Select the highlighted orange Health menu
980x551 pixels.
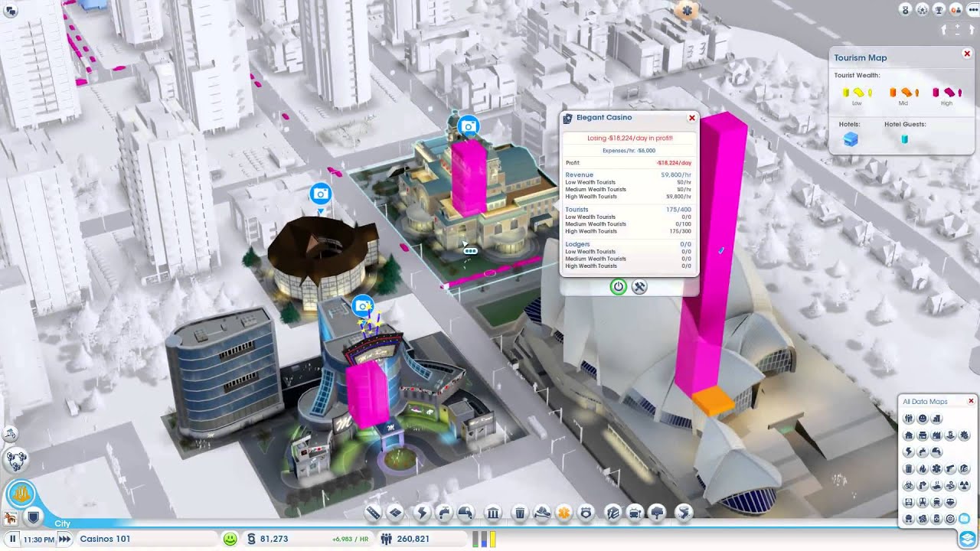coord(563,513)
